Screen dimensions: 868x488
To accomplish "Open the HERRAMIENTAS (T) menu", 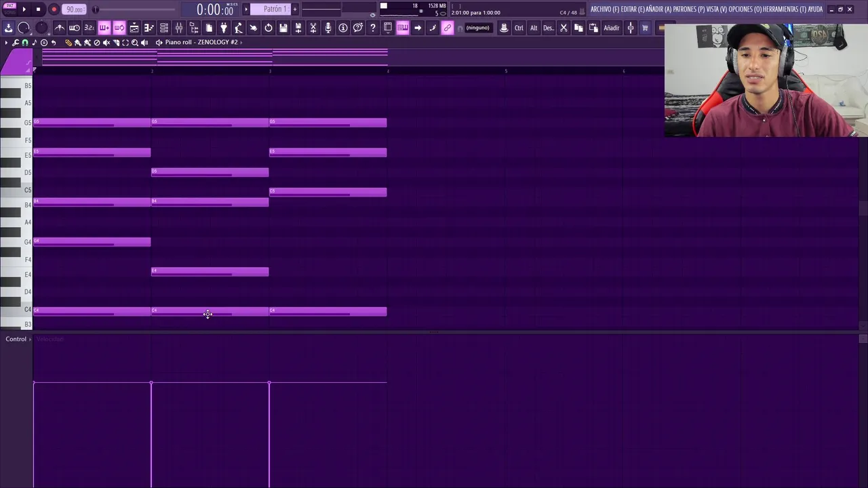I will coord(784,9).
